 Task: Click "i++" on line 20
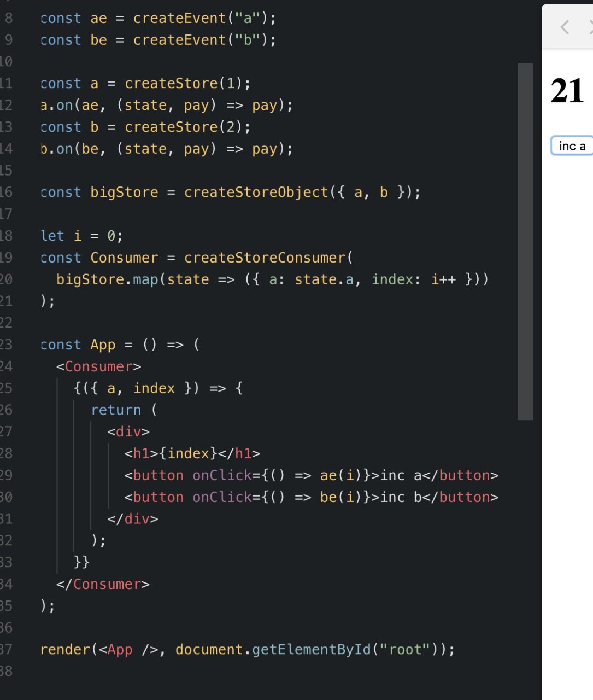click(x=443, y=279)
